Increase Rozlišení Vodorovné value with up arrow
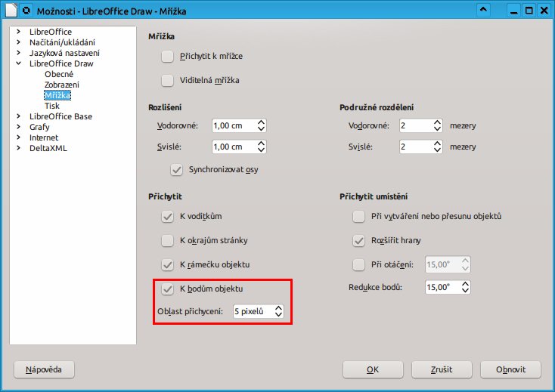 261,122
